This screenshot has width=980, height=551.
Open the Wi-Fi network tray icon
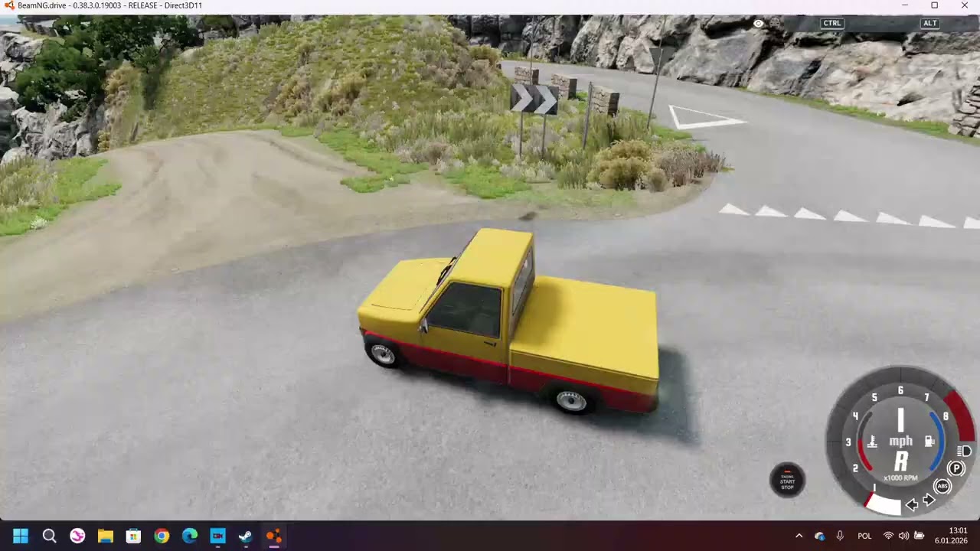[888, 536]
